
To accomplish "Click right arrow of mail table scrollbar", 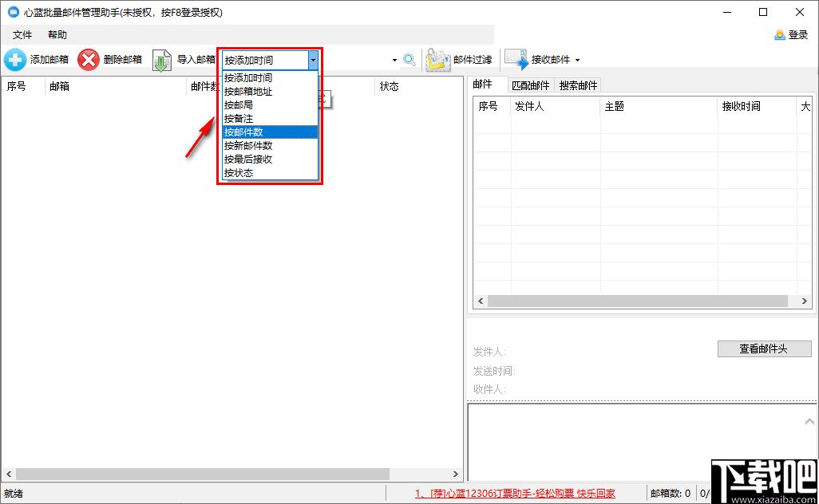I will (x=805, y=301).
